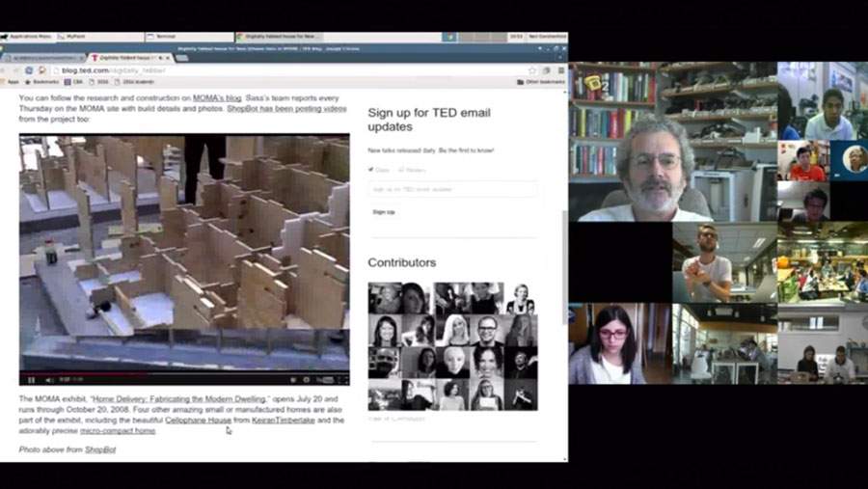Viewport: 868px width, 489px height.
Task: Click the clock in the top panel
Action: click(516, 37)
